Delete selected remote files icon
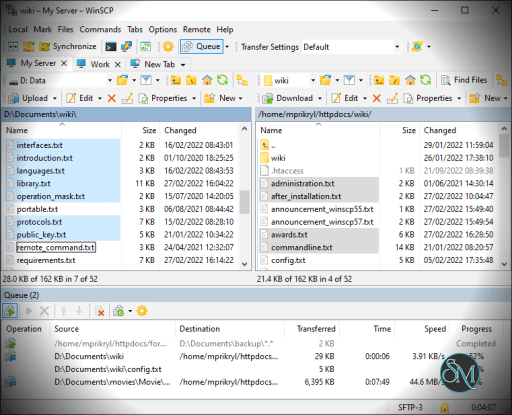 (x=377, y=98)
